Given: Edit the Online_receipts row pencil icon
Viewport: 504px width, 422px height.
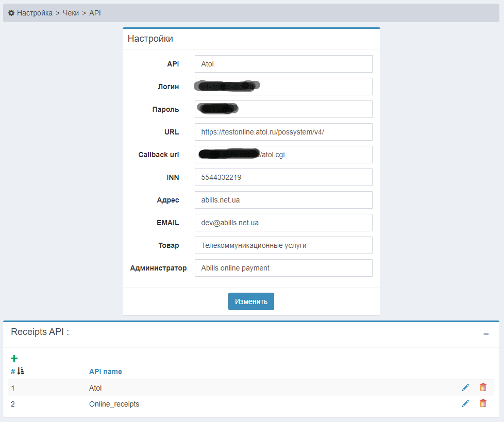Looking at the screenshot, I should coord(465,404).
